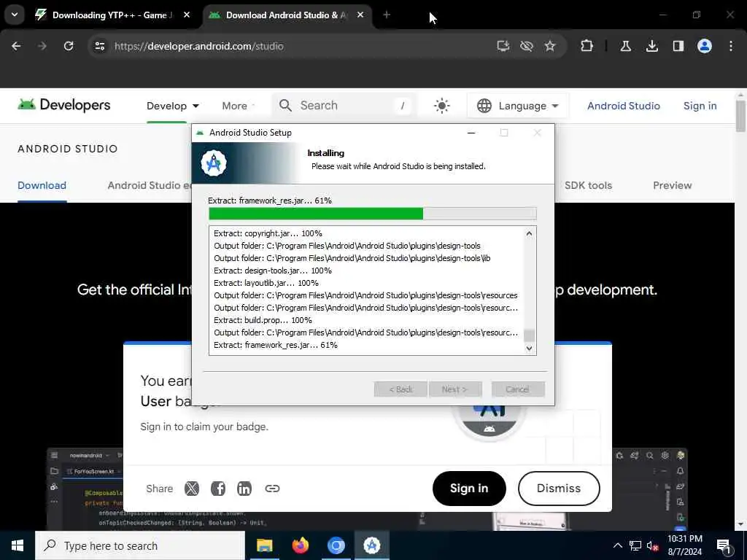Click the black Sign in button
This screenshot has height=560, width=747.
coord(469,488)
